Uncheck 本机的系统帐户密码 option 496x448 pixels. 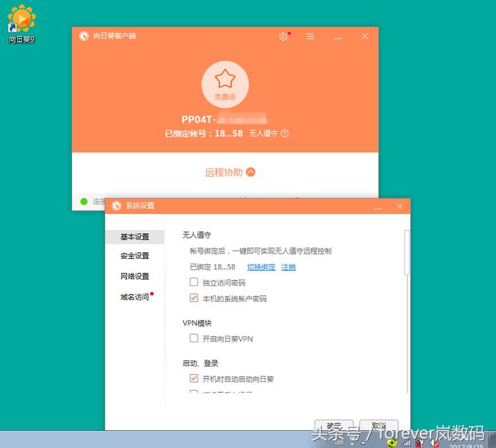pyautogui.click(x=194, y=298)
